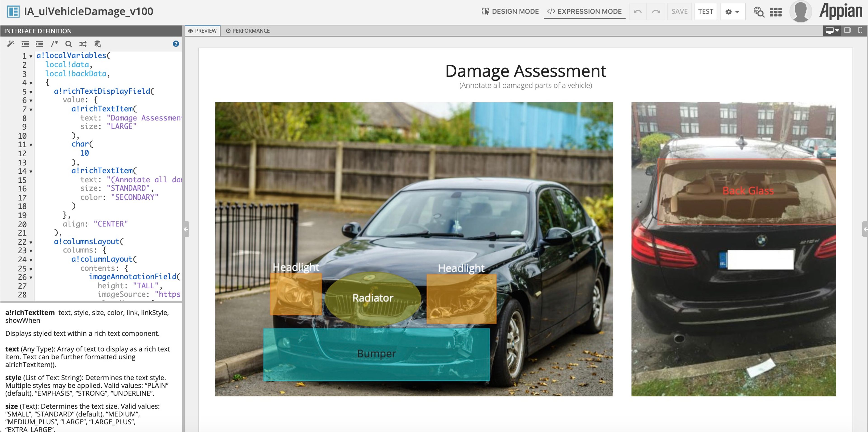The width and height of the screenshot is (868, 432).
Task: Open the apps grid navigation icon
Action: 776,12
